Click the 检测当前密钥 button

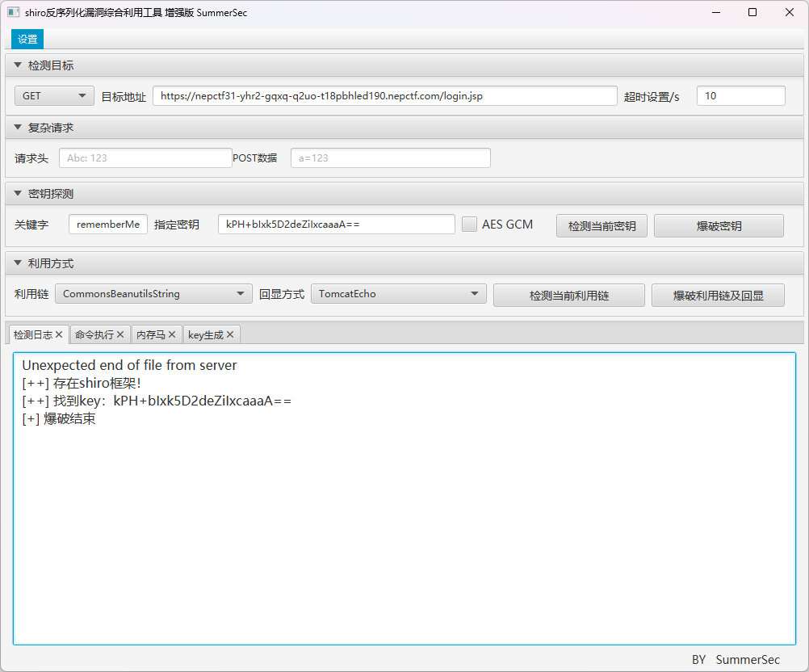[x=602, y=226]
